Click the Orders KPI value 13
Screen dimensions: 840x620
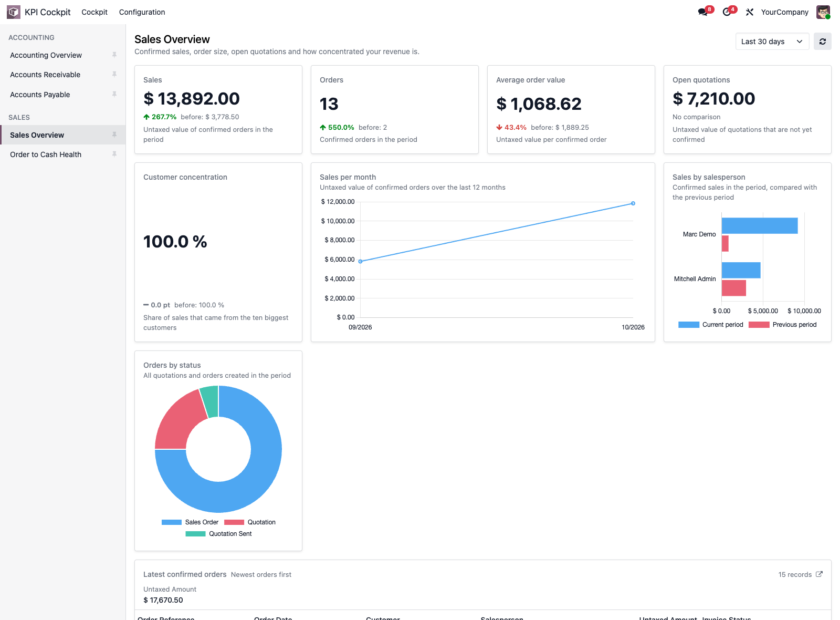pyautogui.click(x=329, y=104)
